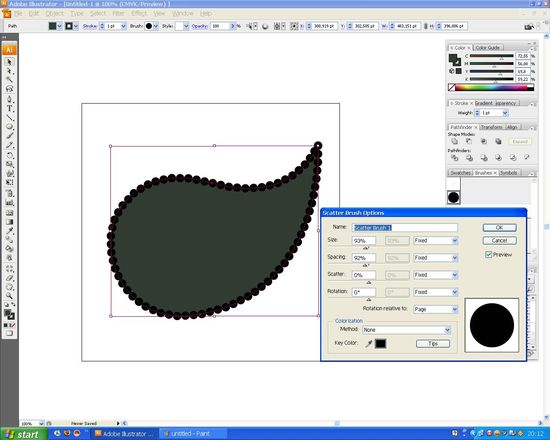Image resolution: width=550 pixels, height=440 pixels.
Task: Select the black round brush thumbnail in Brushes panel
Action: tap(453, 198)
